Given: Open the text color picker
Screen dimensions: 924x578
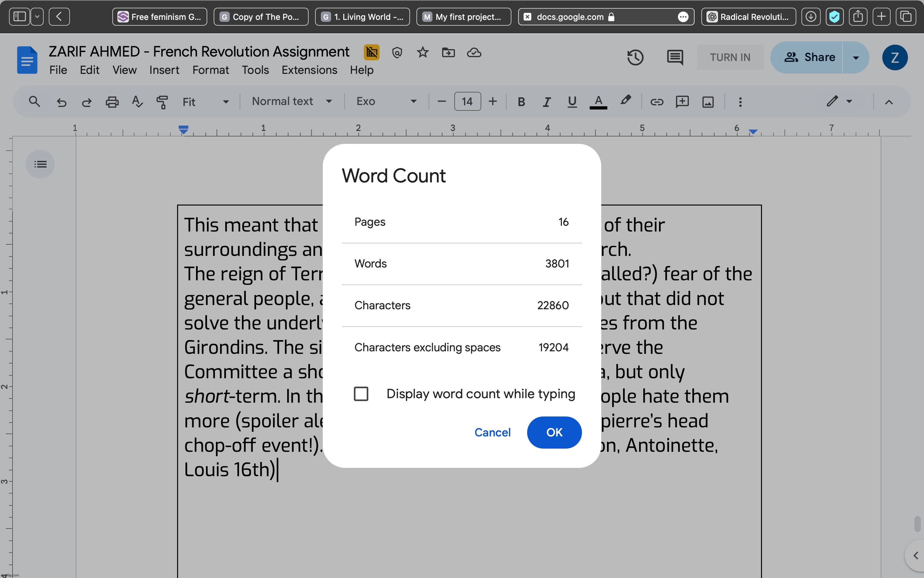Looking at the screenshot, I should pyautogui.click(x=598, y=102).
